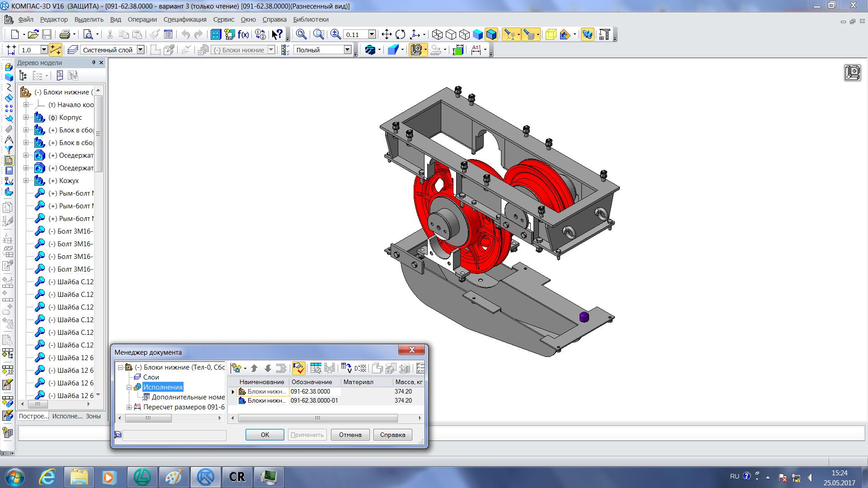Click the Print icon in toolbar
The height and width of the screenshot is (488, 868).
pyautogui.click(x=65, y=34)
